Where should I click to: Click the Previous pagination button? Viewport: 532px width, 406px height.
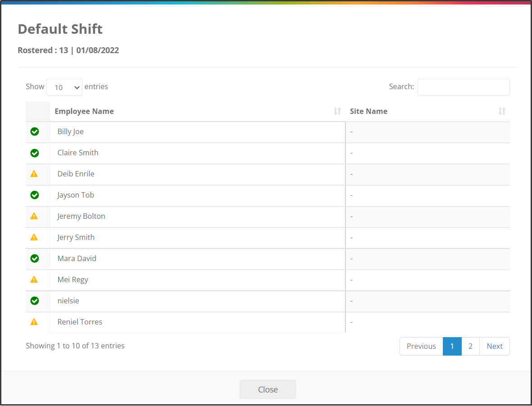(421, 346)
